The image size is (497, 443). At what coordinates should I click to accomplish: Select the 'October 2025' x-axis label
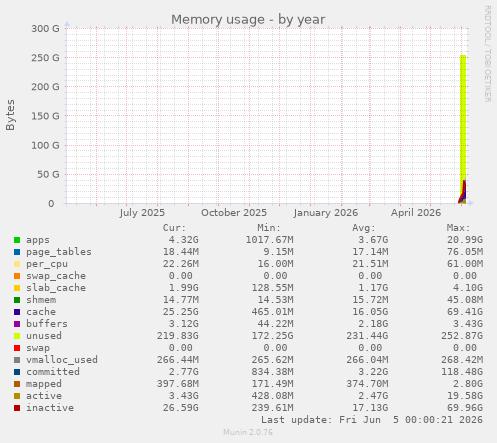click(x=234, y=213)
